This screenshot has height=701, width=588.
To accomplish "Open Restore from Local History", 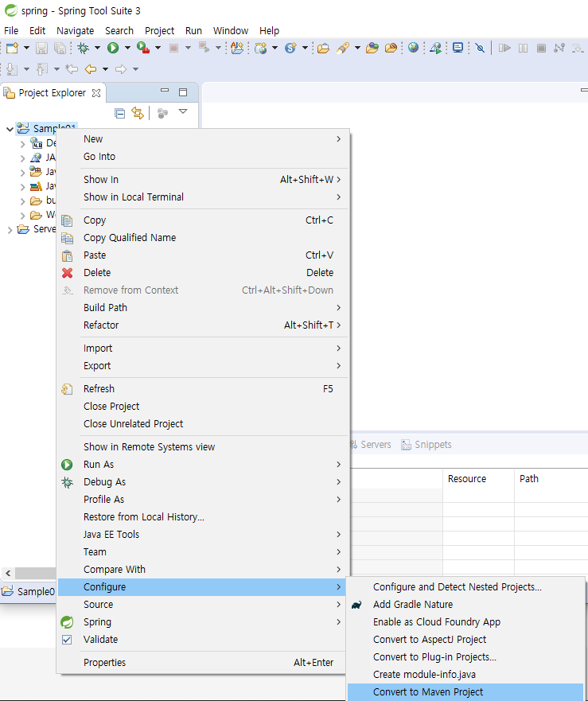I will click(201, 517).
